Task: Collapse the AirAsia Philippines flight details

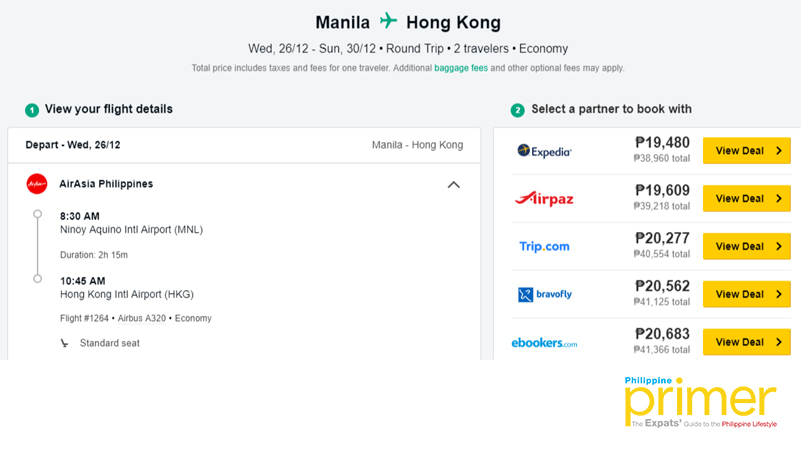Action: 454,185
